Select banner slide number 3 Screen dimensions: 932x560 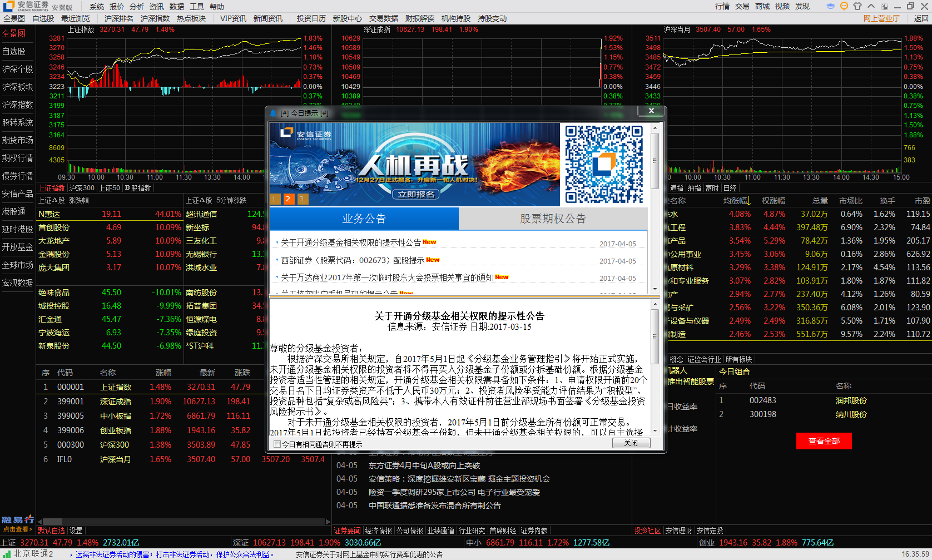coord(302,199)
